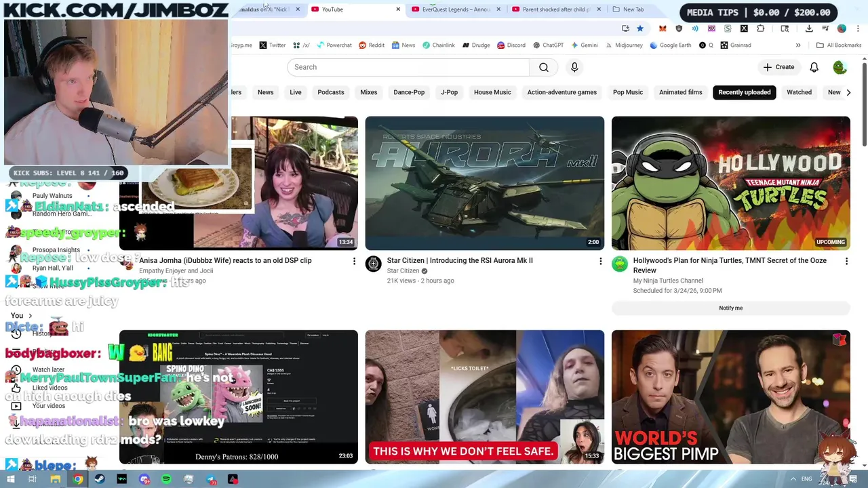Click 'Star Citizen | Introducing the RSI Aurora Mk II' title
Image resolution: width=868 pixels, height=488 pixels.
click(x=460, y=260)
